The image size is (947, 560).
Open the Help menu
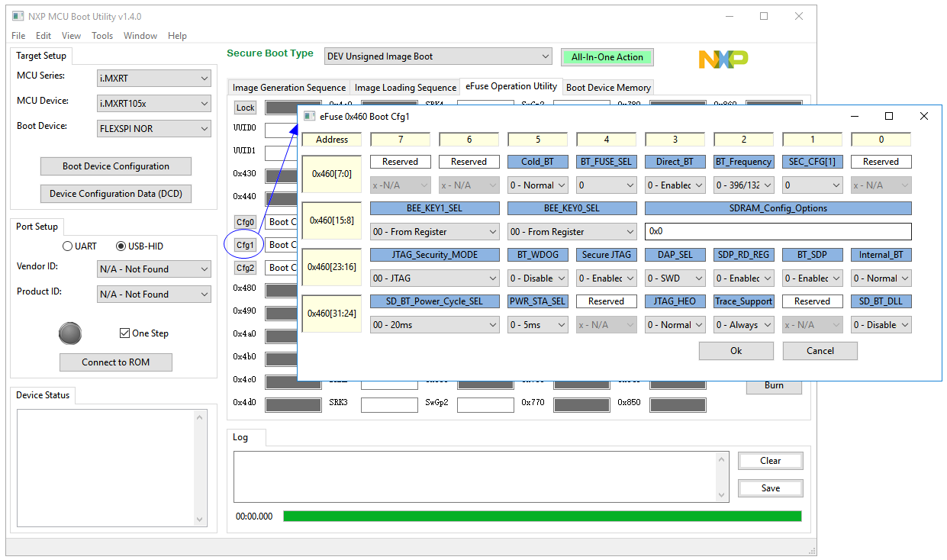(x=177, y=36)
